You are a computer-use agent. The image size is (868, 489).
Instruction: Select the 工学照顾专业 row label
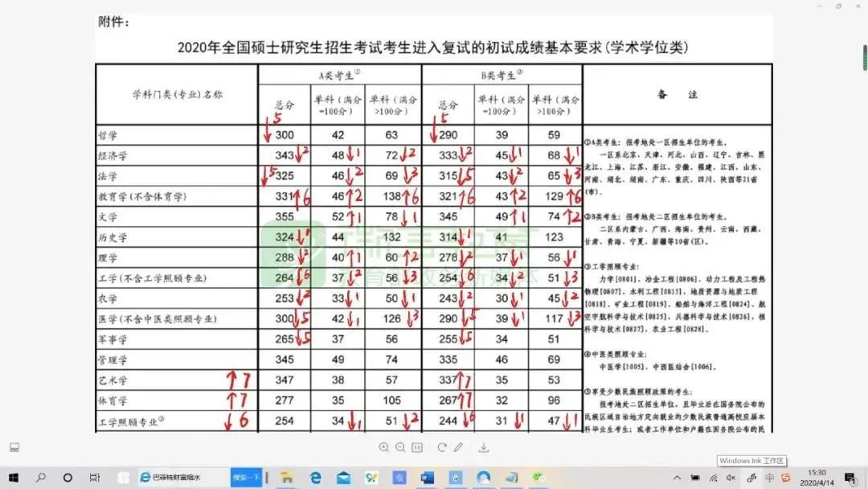pyautogui.click(x=131, y=422)
